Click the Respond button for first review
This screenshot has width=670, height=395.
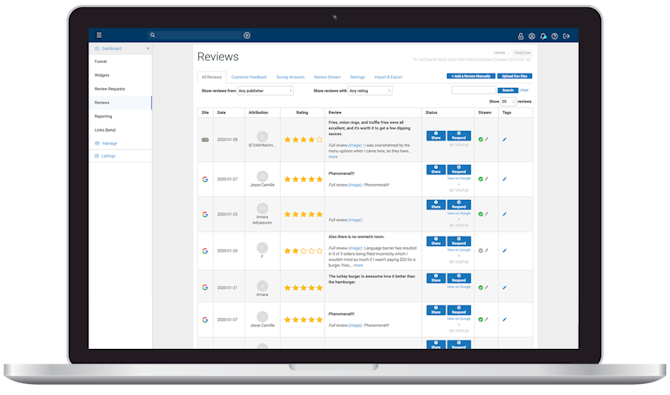click(459, 136)
